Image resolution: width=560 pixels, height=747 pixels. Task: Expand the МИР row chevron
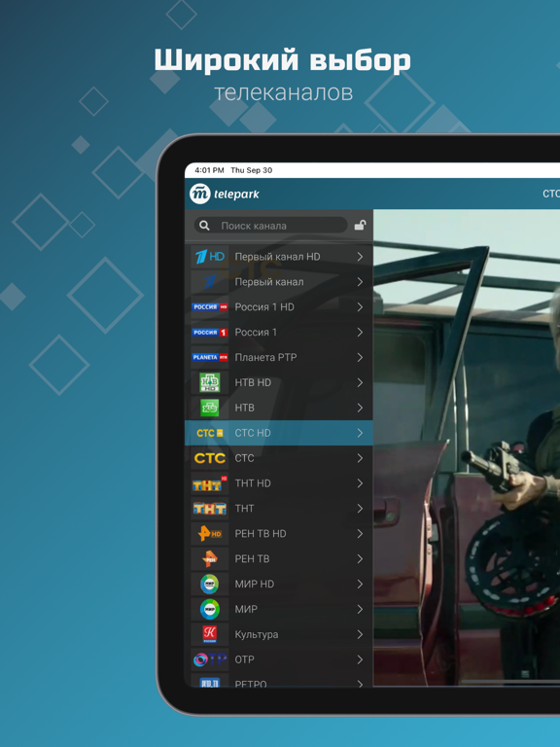(x=360, y=609)
